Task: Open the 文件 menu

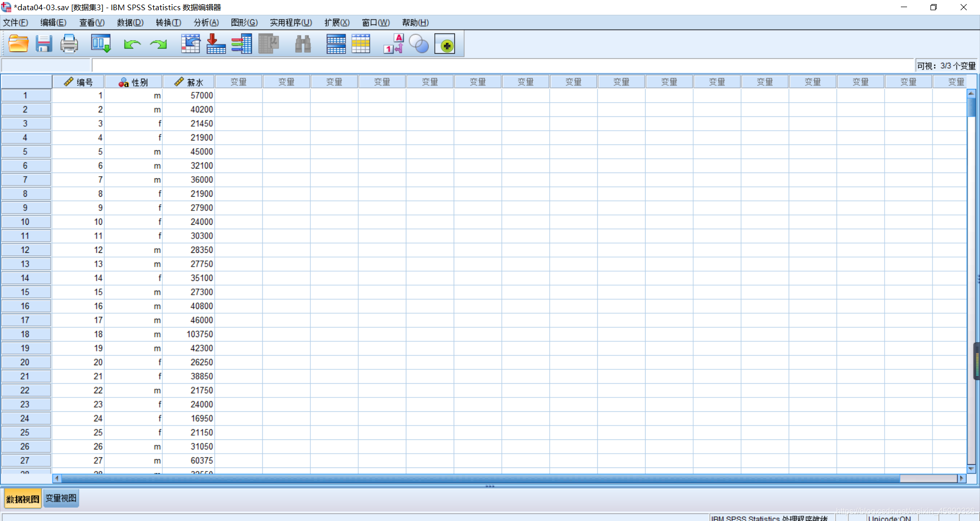Action: point(15,22)
